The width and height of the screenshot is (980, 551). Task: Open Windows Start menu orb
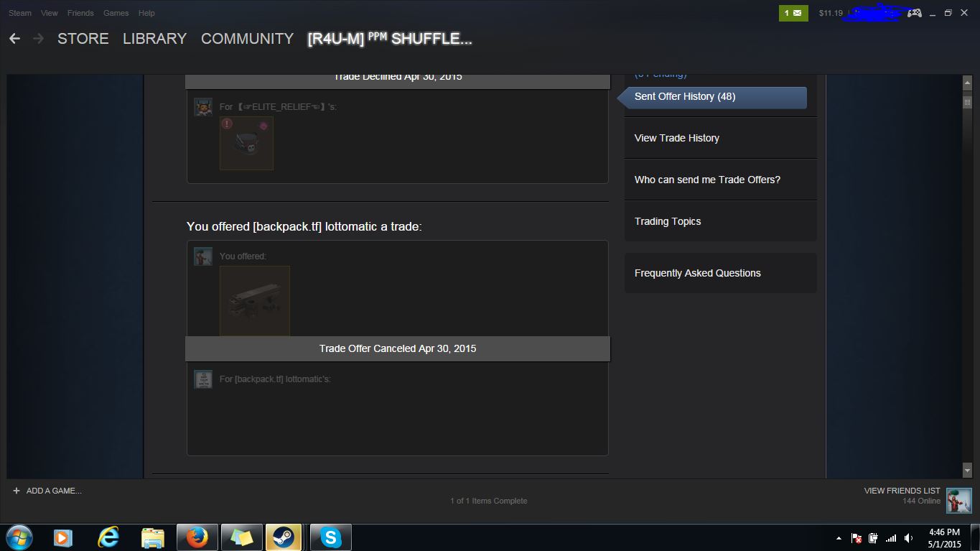[18, 537]
